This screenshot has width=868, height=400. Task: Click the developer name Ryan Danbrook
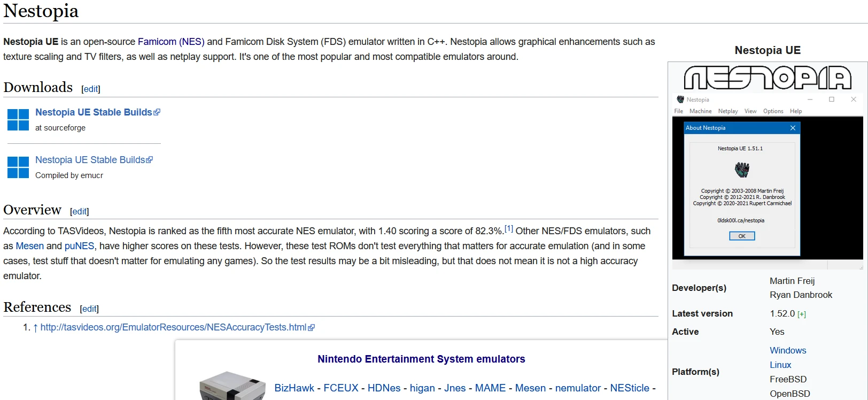pos(801,295)
